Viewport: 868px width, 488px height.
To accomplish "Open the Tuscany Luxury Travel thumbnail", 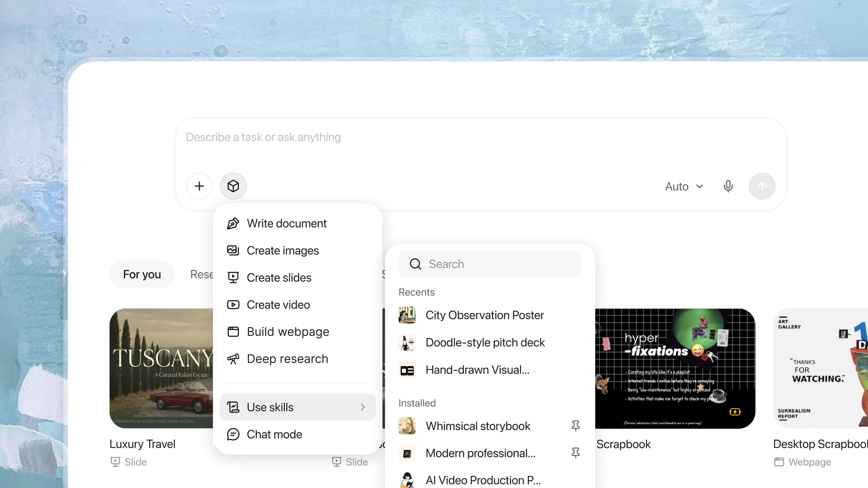I will 161,368.
